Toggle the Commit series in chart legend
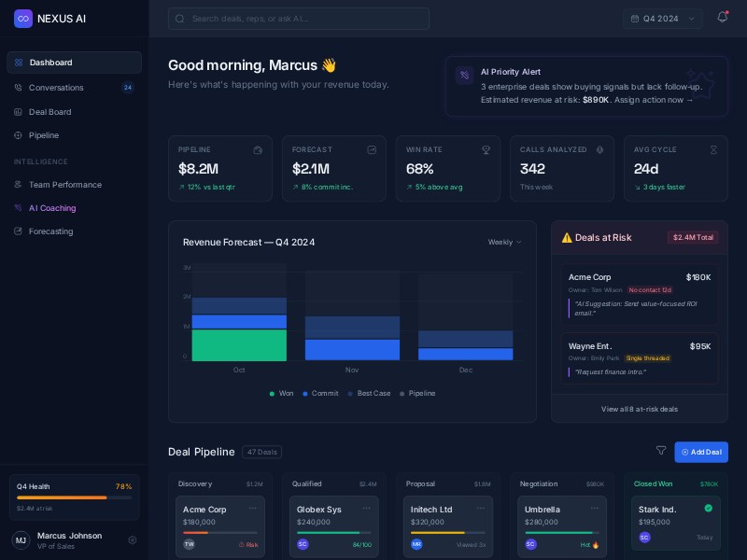 pyautogui.click(x=319, y=393)
